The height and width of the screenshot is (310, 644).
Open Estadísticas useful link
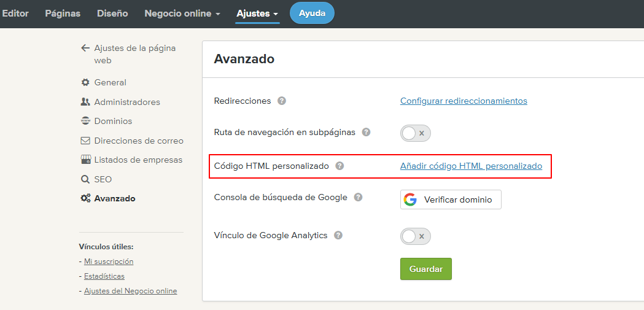(x=104, y=276)
